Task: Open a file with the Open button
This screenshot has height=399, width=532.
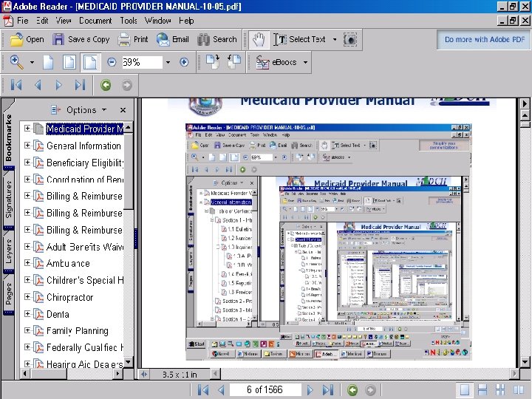Action: [27, 40]
